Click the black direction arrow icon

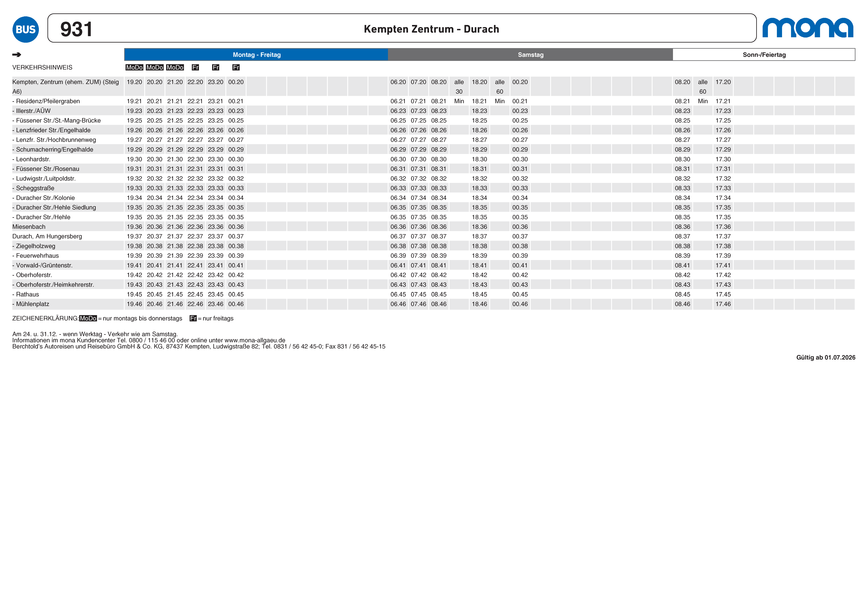(17, 55)
